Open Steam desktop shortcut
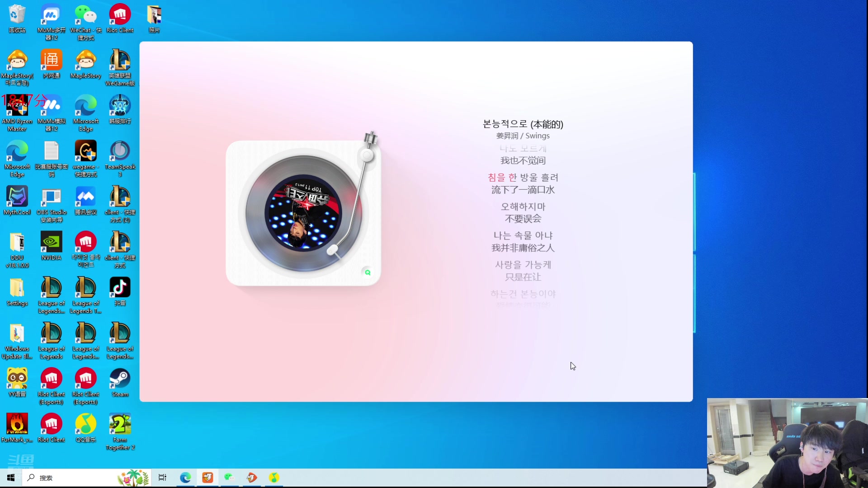 pyautogui.click(x=120, y=383)
